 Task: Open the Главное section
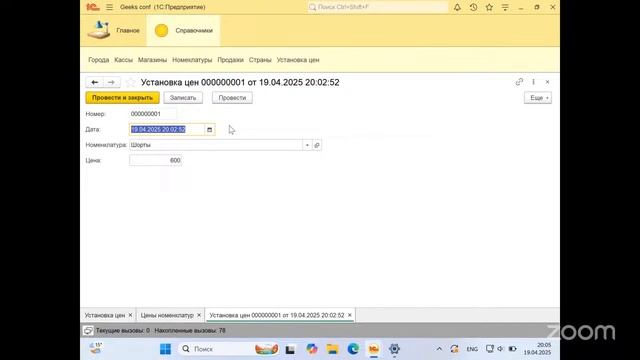(x=114, y=31)
